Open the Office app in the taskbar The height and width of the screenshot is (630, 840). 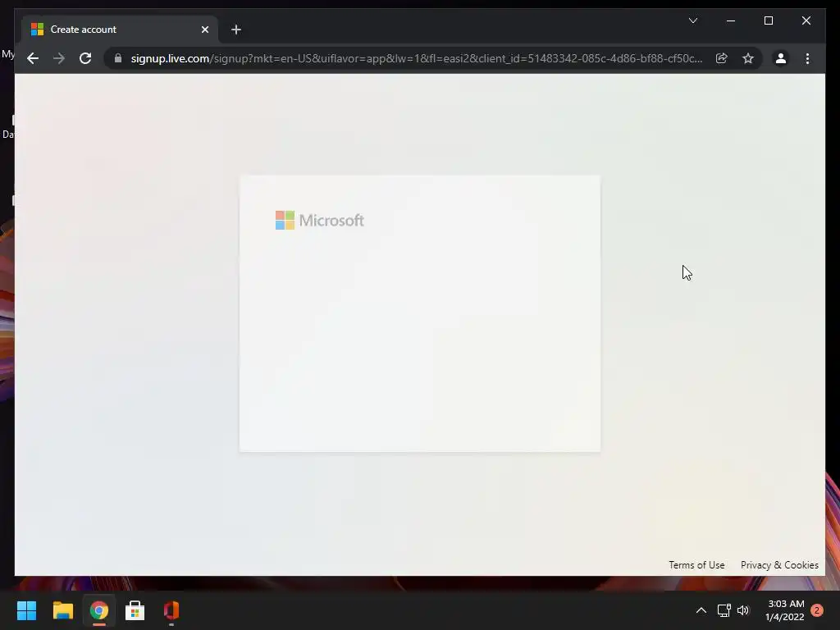(x=171, y=610)
